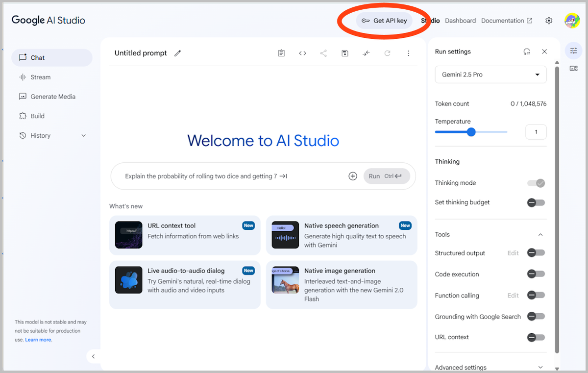Open the three-dot more options menu
The width and height of the screenshot is (588, 373).
coord(409,53)
